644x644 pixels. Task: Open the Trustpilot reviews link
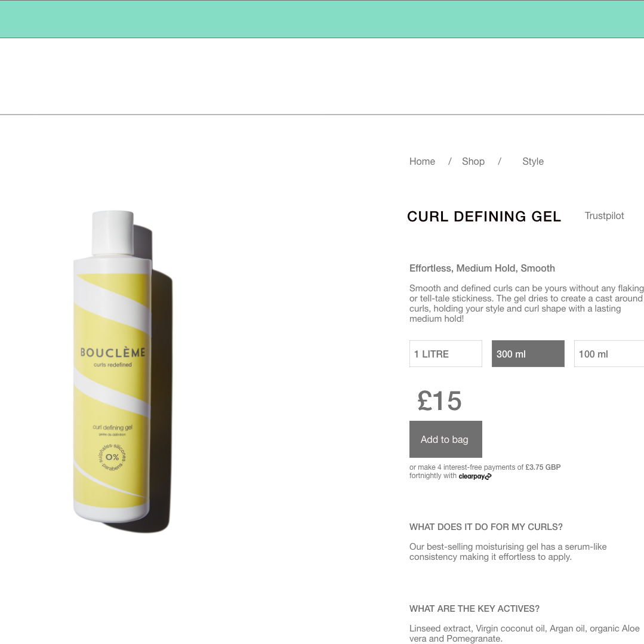pos(604,215)
